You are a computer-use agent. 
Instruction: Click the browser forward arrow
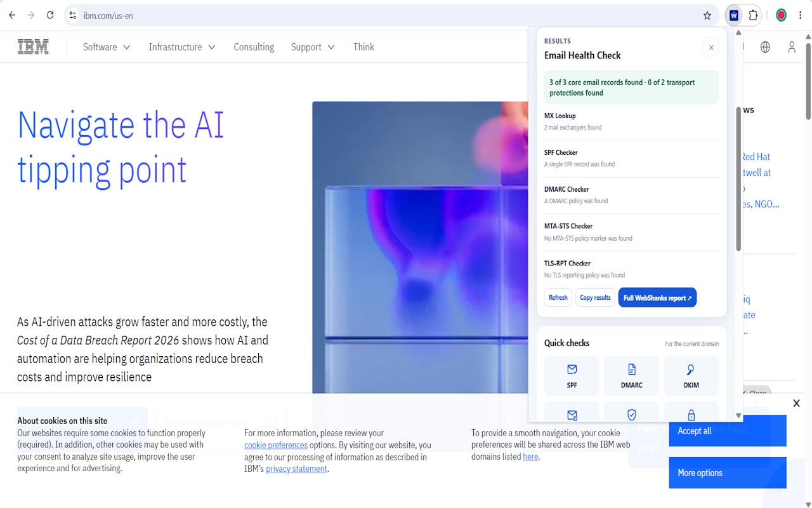30,15
